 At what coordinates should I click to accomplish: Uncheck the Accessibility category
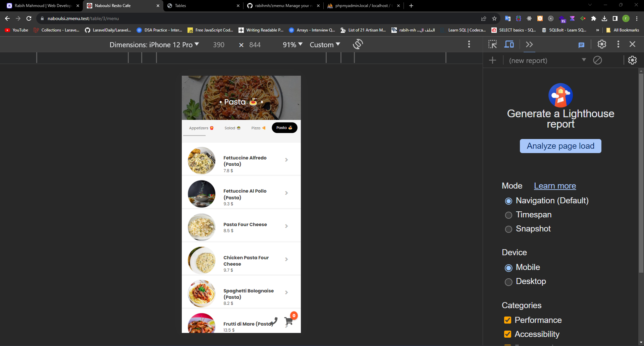(508, 334)
